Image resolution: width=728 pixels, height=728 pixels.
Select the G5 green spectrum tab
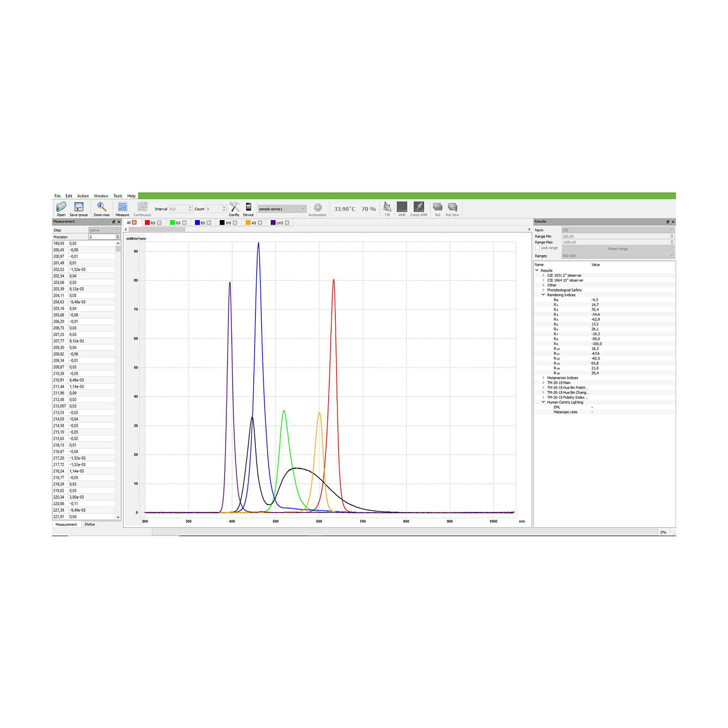pos(175,223)
